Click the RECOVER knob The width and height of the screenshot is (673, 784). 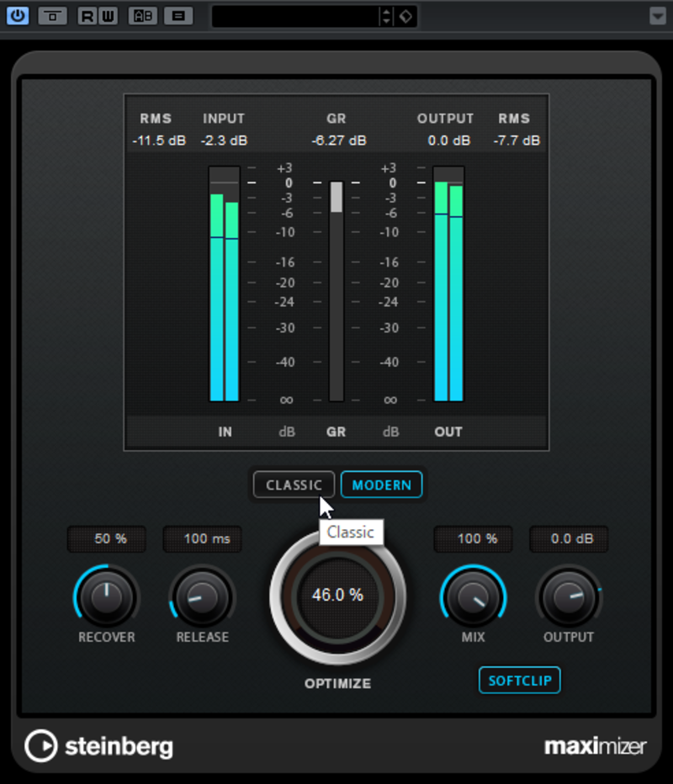click(107, 596)
